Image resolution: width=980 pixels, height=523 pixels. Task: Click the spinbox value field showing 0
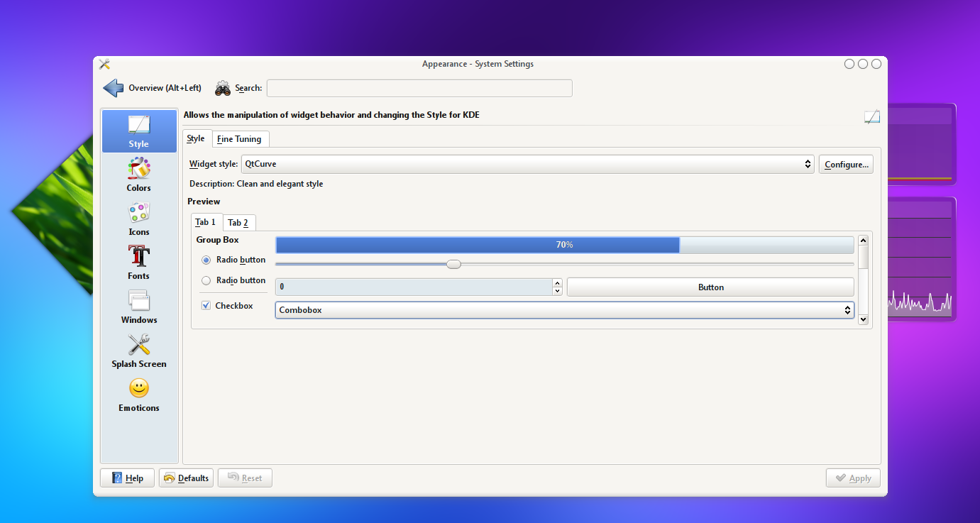click(x=414, y=287)
